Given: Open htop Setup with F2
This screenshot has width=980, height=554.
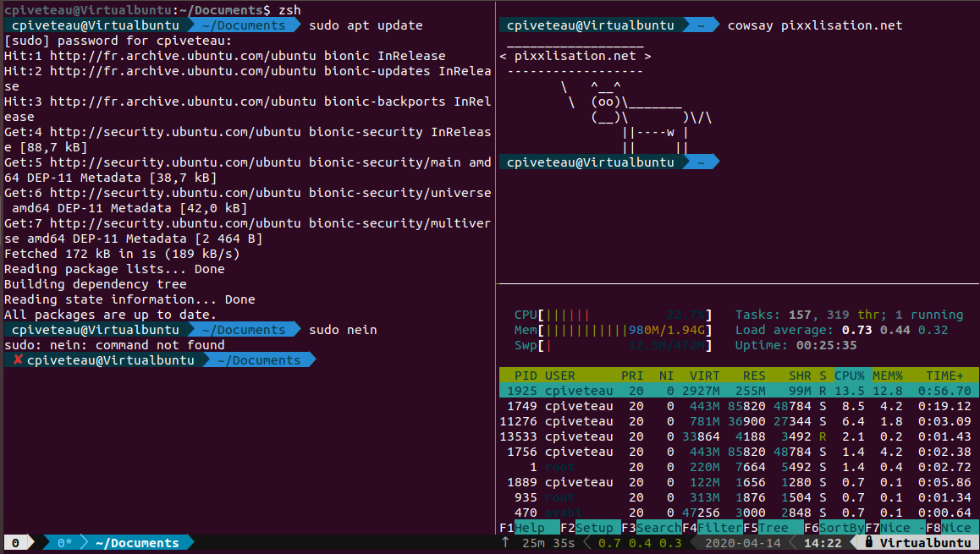Looking at the screenshot, I should click(x=593, y=528).
